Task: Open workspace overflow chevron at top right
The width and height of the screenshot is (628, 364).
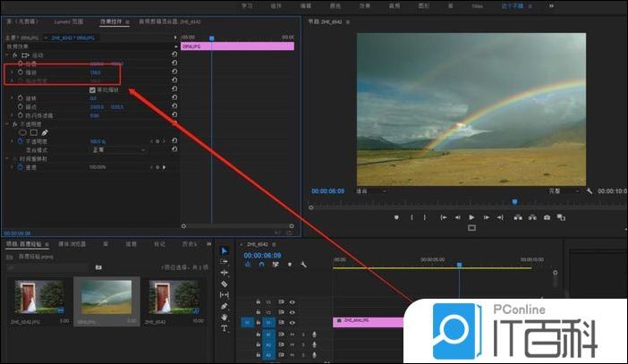Action: (x=551, y=5)
